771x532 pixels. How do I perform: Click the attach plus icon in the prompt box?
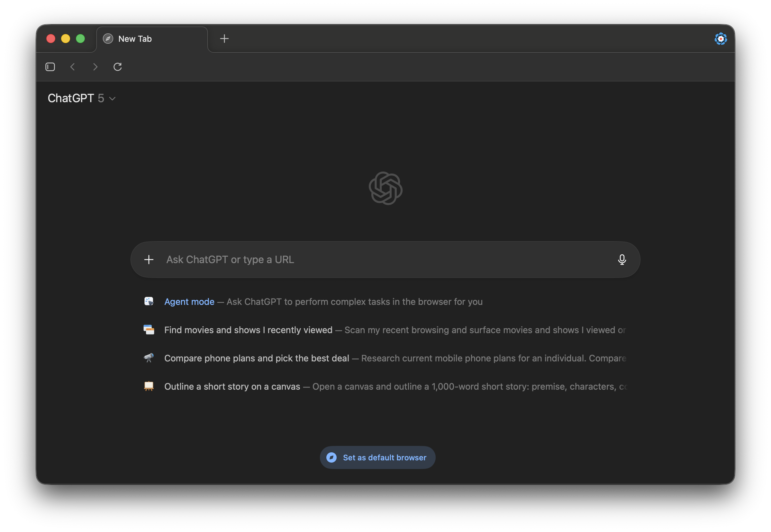(x=149, y=260)
